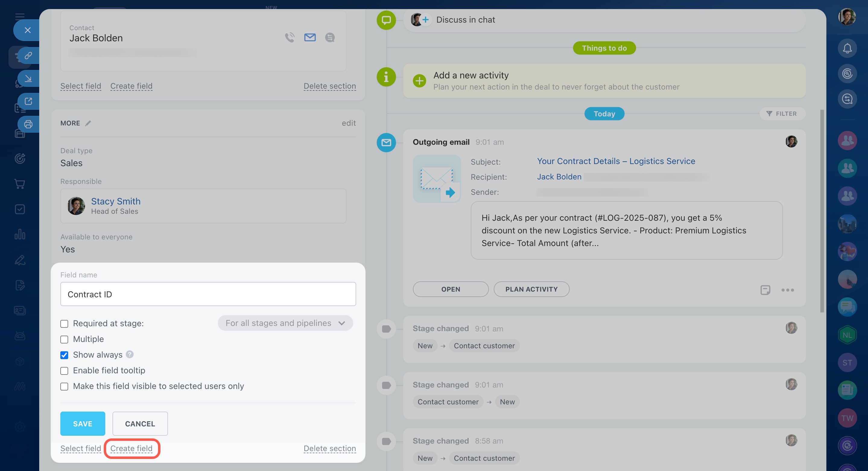Open the spiral icon below the notification bell
The height and width of the screenshot is (471, 868).
[847, 74]
